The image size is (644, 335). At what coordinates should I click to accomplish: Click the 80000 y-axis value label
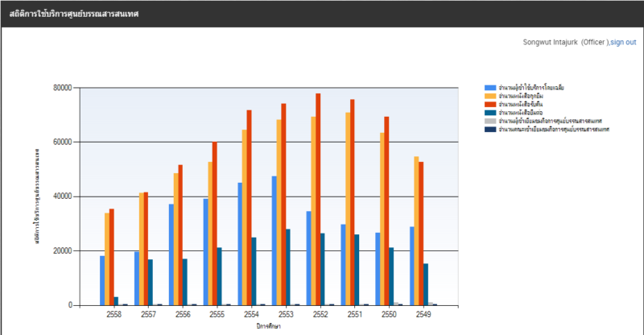(x=61, y=87)
